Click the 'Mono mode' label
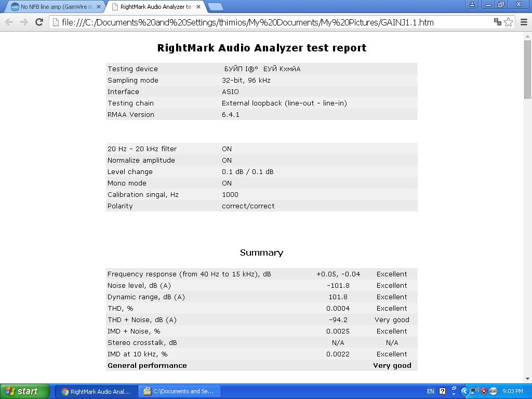 pos(127,183)
